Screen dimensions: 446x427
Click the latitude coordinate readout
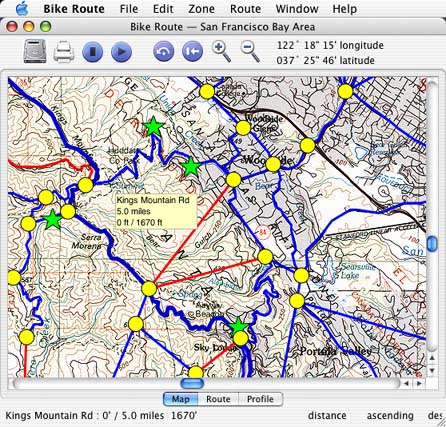[x=325, y=60]
